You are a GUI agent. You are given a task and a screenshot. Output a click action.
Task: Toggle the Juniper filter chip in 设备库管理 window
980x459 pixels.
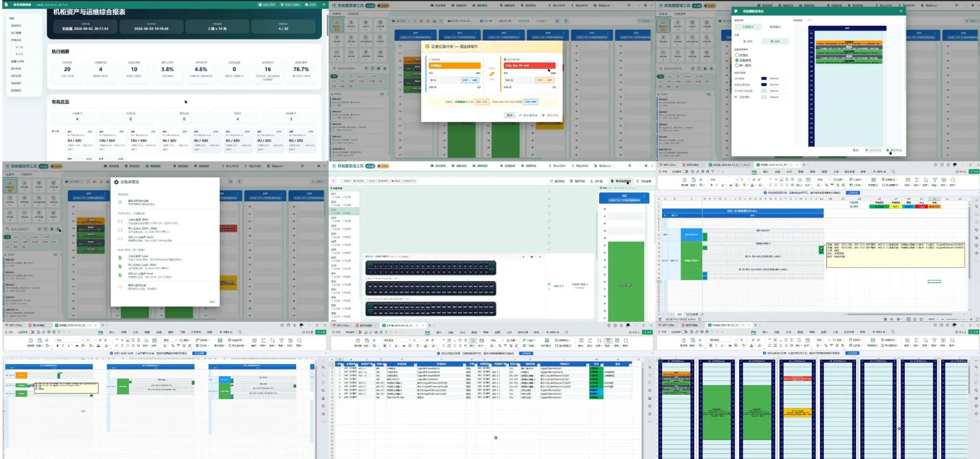coord(34,237)
